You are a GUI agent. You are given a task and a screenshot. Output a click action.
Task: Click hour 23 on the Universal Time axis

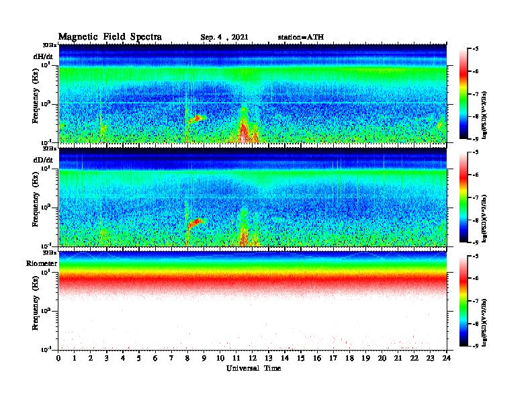pos(431,359)
